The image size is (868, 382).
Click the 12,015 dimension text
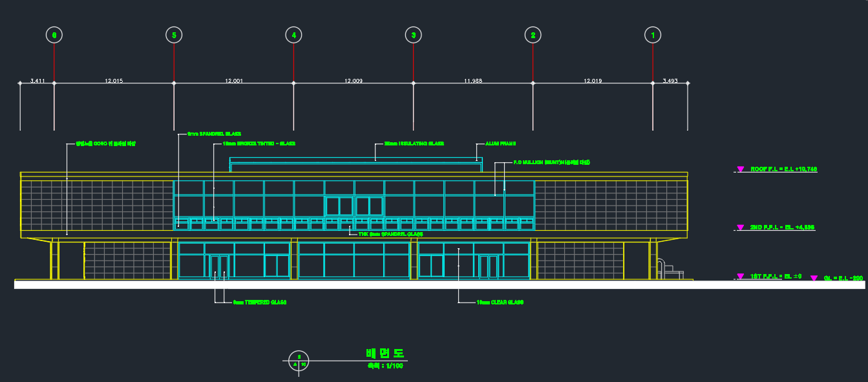(114, 81)
